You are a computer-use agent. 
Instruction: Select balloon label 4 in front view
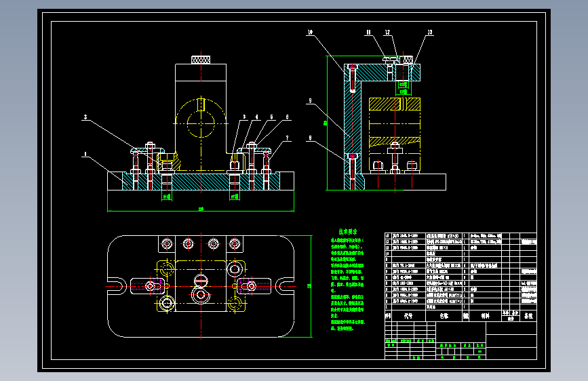pyautogui.click(x=256, y=117)
